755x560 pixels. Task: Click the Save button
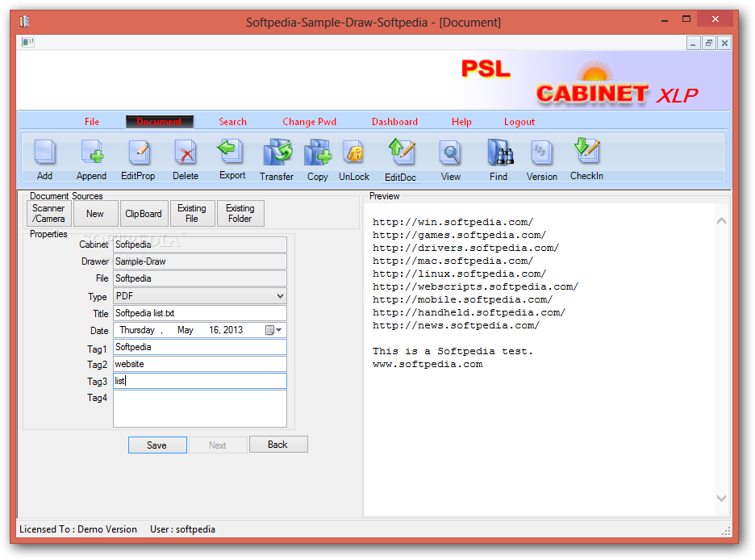point(157,445)
